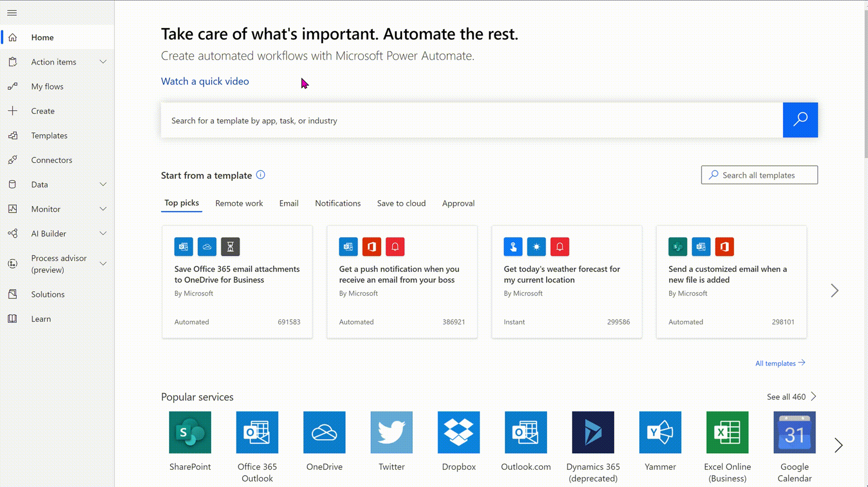Click the See all 460 link
This screenshot has width=868, height=487.
click(x=786, y=397)
